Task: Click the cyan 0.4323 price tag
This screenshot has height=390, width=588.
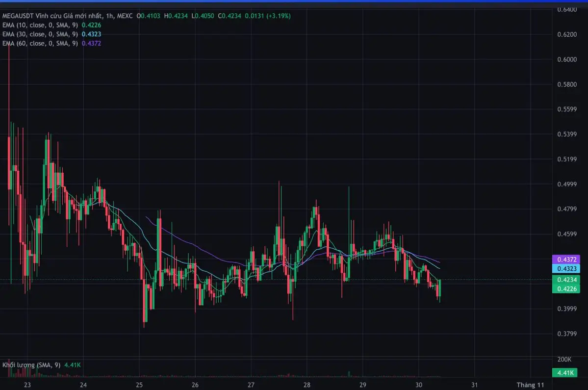Action: [566, 268]
